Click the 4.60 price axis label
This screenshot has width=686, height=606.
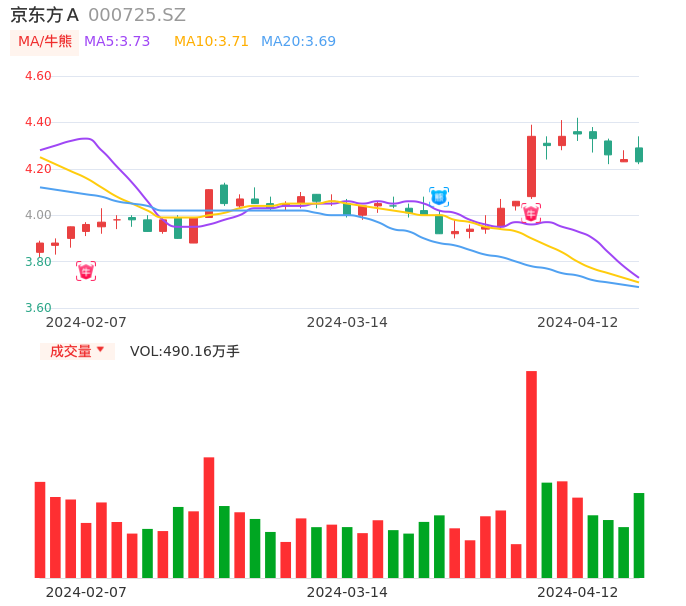(38, 76)
